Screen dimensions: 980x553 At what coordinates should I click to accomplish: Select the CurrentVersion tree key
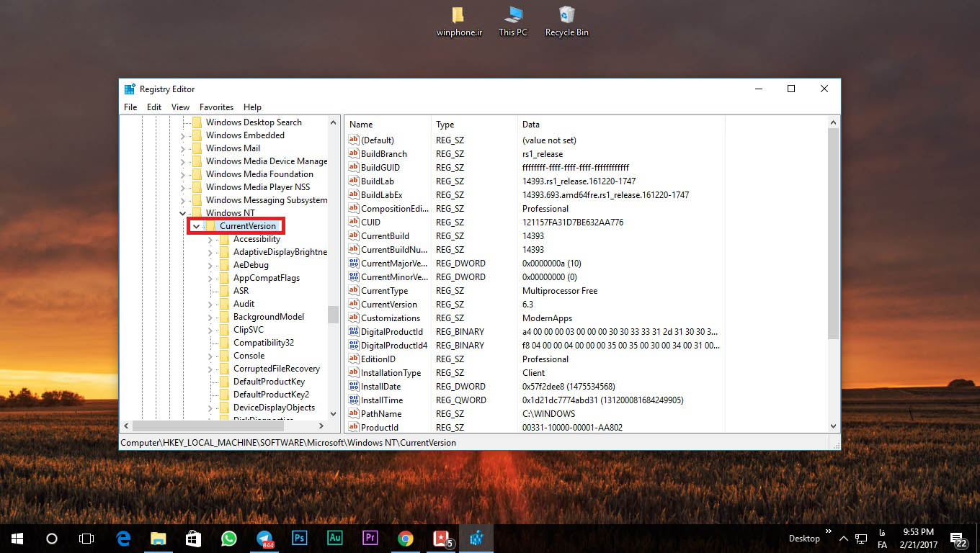coord(248,226)
